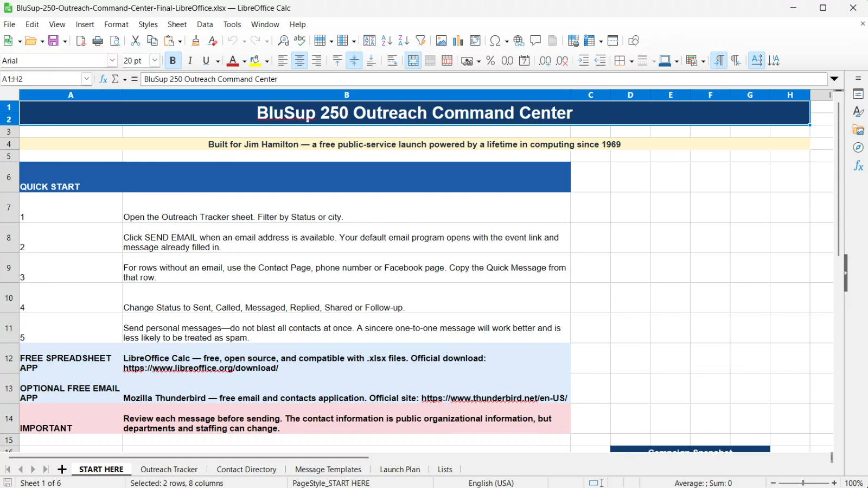Screen dimensions: 868x488
Task: Insert Chart icon in toolbar
Action: point(458,41)
